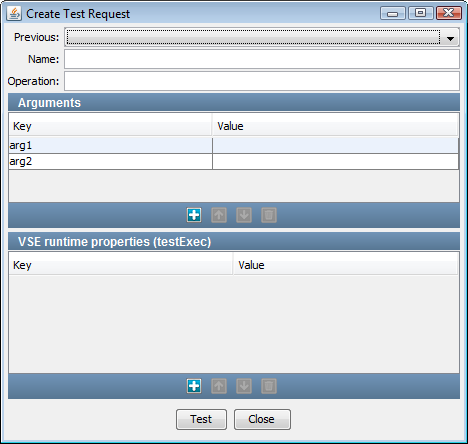Close window with red X button
Image resolution: width=468 pixels, height=444 pixels.
pyautogui.click(x=449, y=13)
